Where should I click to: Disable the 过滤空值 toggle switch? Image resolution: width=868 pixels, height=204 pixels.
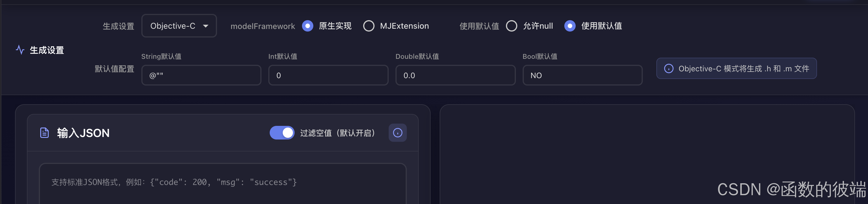point(282,133)
